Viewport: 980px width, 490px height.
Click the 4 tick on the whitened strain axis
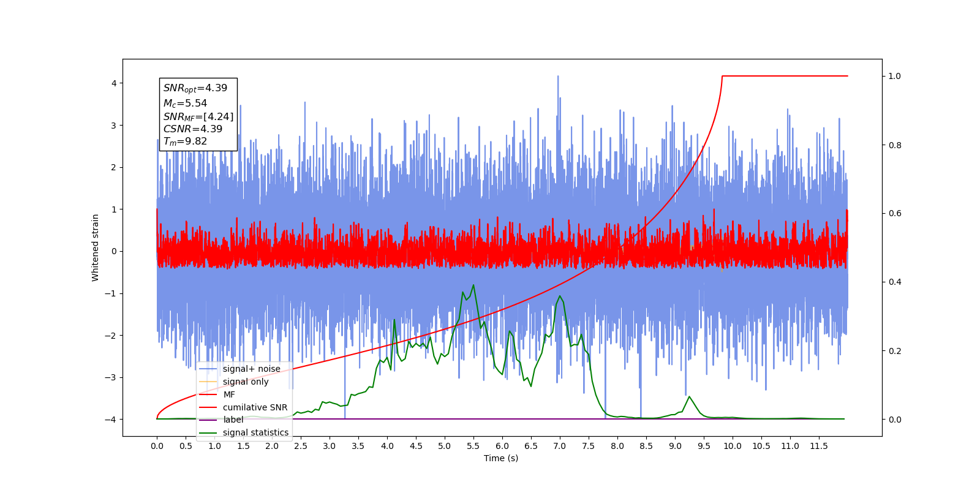114,83
